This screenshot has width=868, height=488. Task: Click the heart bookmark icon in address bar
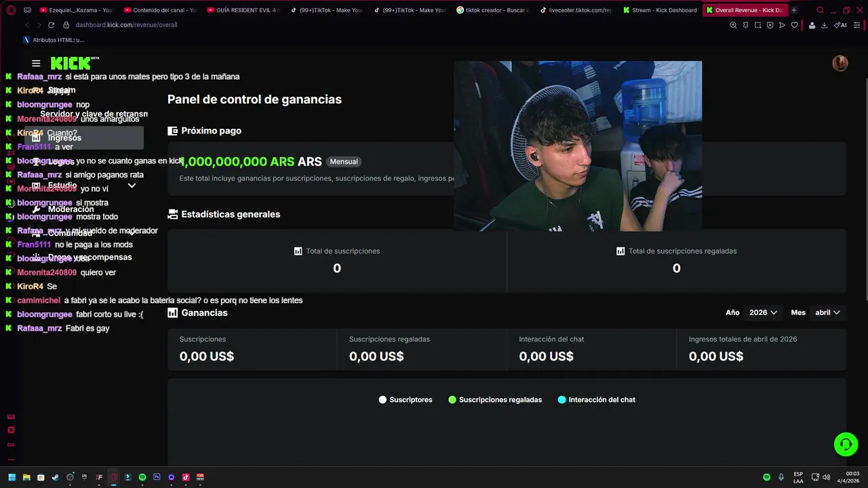(794, 25)
